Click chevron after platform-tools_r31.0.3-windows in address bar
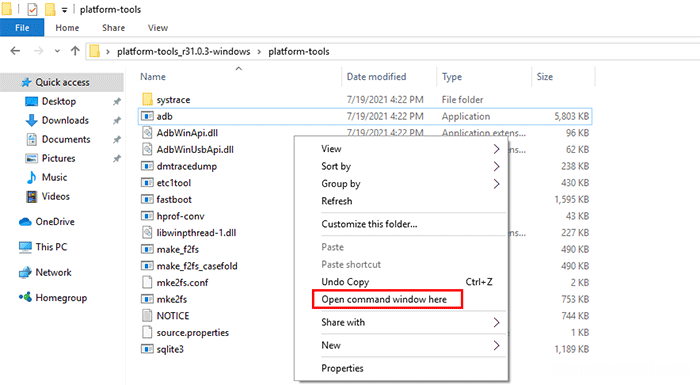 pos(259,52)
